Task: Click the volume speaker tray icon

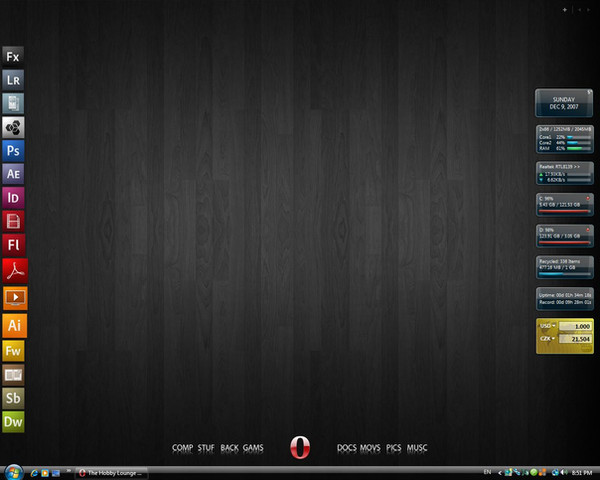Action: click(564, 473)
